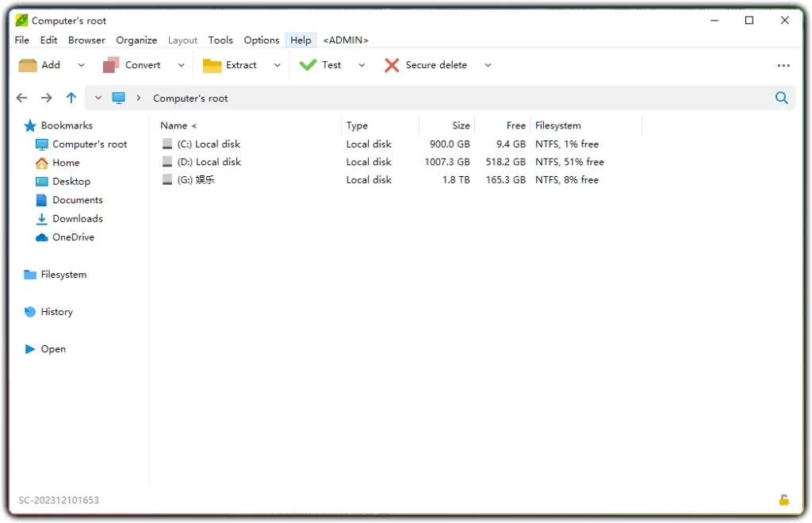The height and width of the screenshot is (523, 812).
Task: Open the Tools menu
Action: click(220, 40)
